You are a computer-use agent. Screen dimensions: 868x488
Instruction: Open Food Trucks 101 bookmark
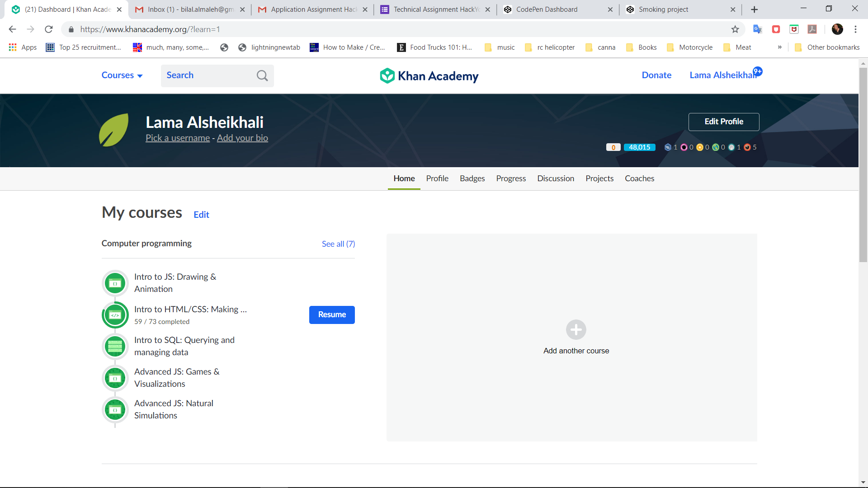coord(434,47)
